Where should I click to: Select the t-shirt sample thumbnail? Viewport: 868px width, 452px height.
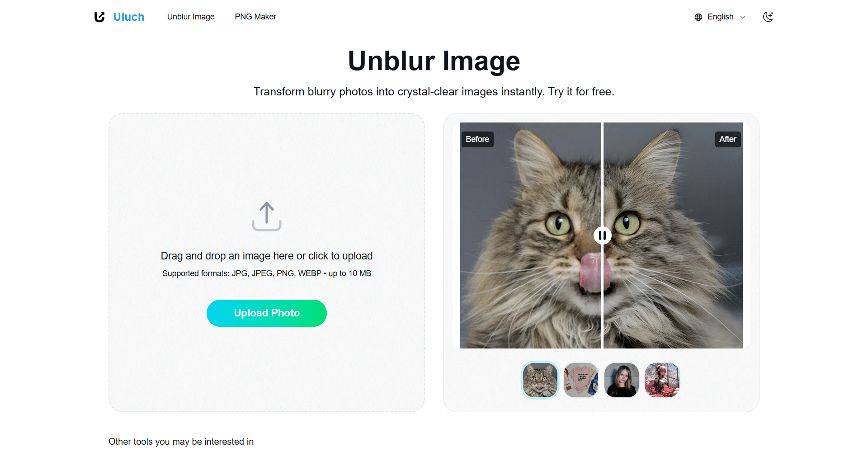pyautogui.click(x=581, y=380)
